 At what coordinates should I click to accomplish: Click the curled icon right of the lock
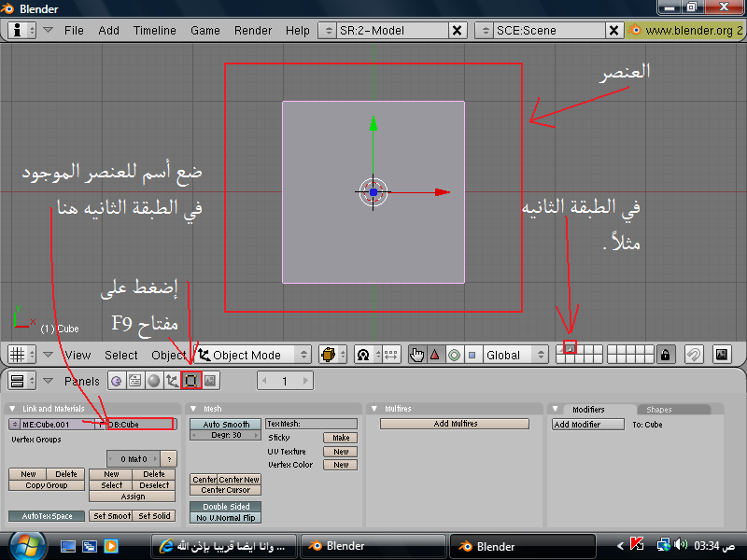[694, 355]
